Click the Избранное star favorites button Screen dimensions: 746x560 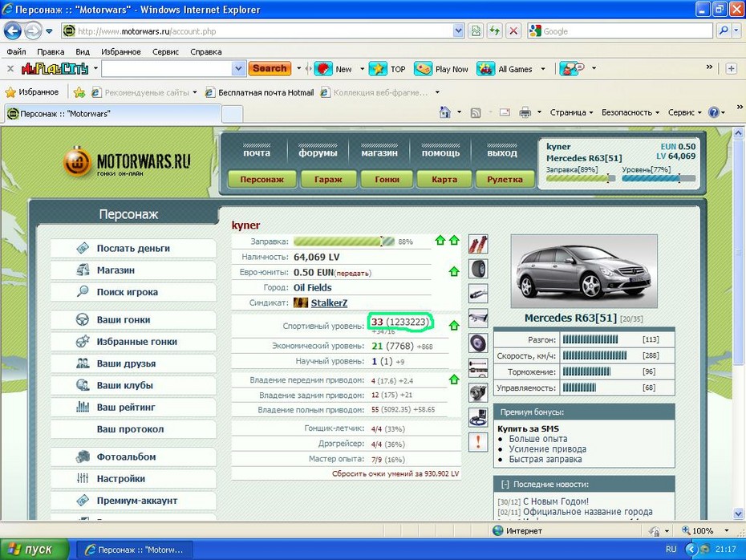[32, 91]
